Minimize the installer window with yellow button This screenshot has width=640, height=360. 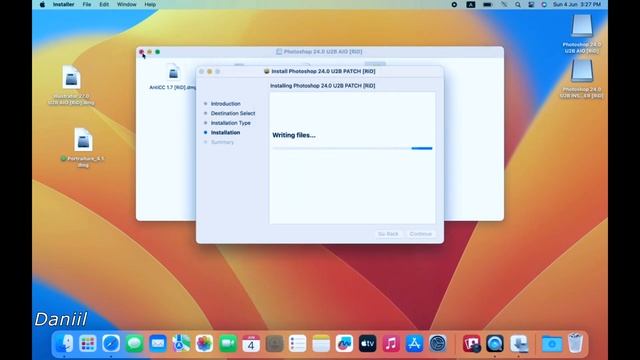pyautogui.click(x=209, y=71)
